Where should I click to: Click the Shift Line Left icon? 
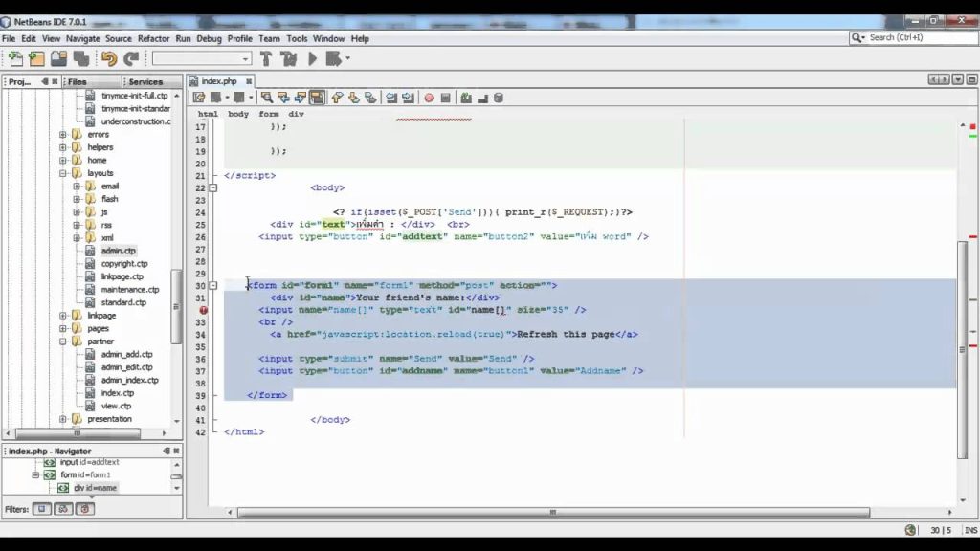pos(391,98)
